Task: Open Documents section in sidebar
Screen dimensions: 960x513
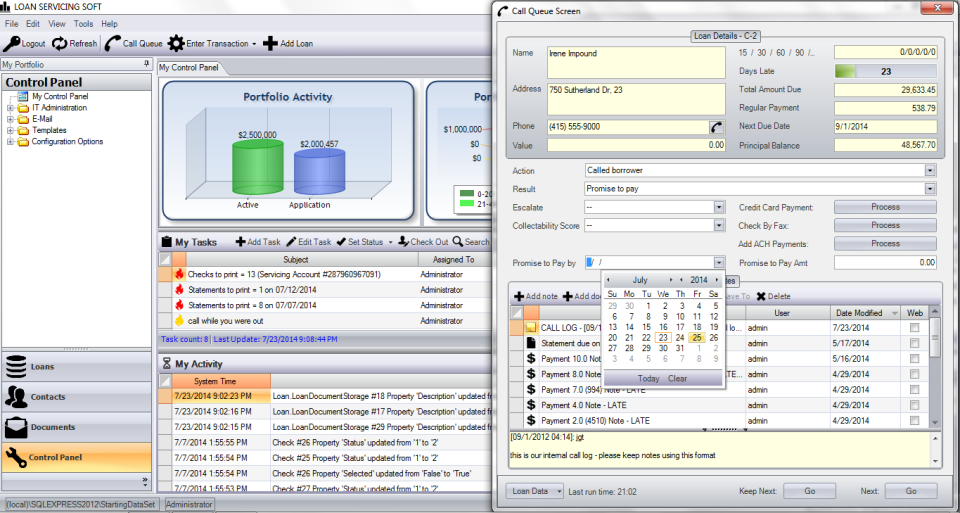Action: click(x=77, y=427)
